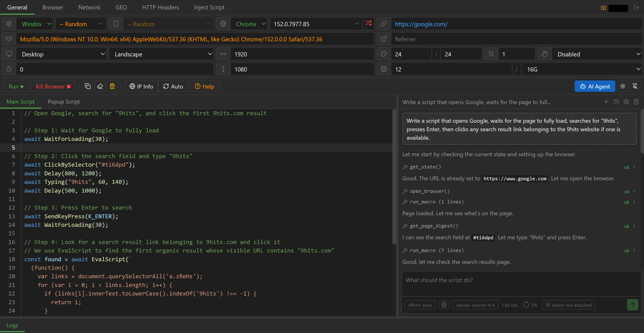Image resolution: width=644 pixels, height=333 pixels.
Task: Toggle the editor not attached indicator
Action: [x=569, y=305]
